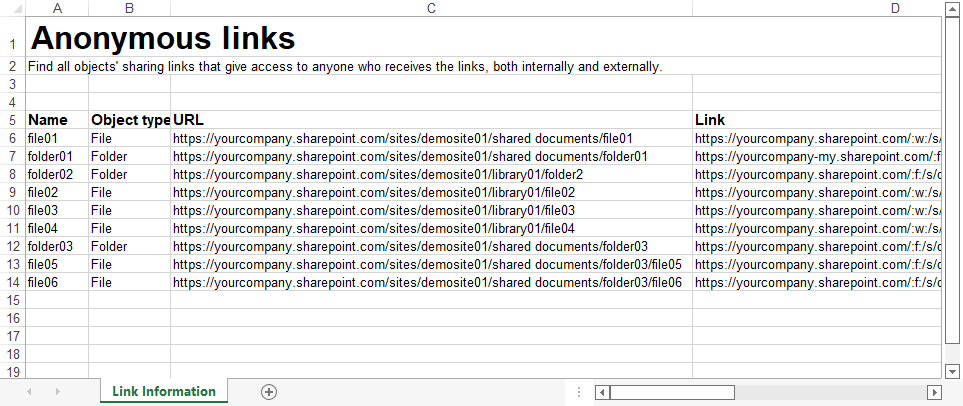Viewport: 963px width, 406px height.
Task: Click the URL ending in folder03/file05
Action: 432,264
